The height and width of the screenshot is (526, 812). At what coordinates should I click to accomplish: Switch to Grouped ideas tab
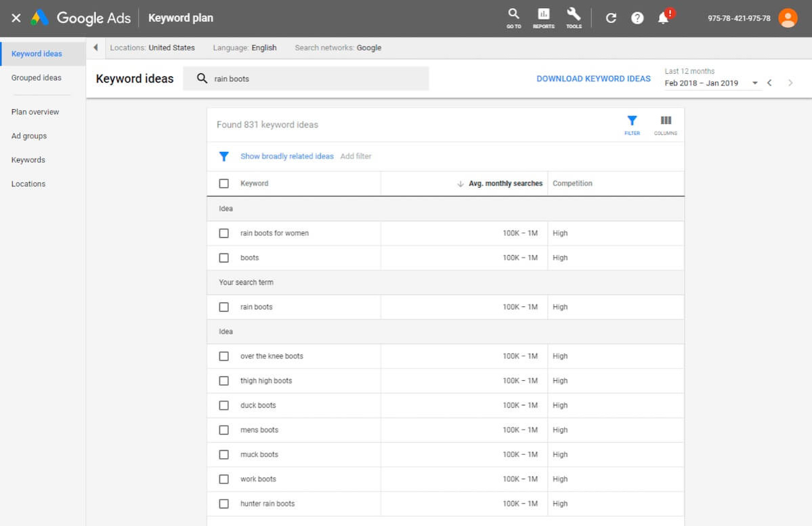pos(37,78)
